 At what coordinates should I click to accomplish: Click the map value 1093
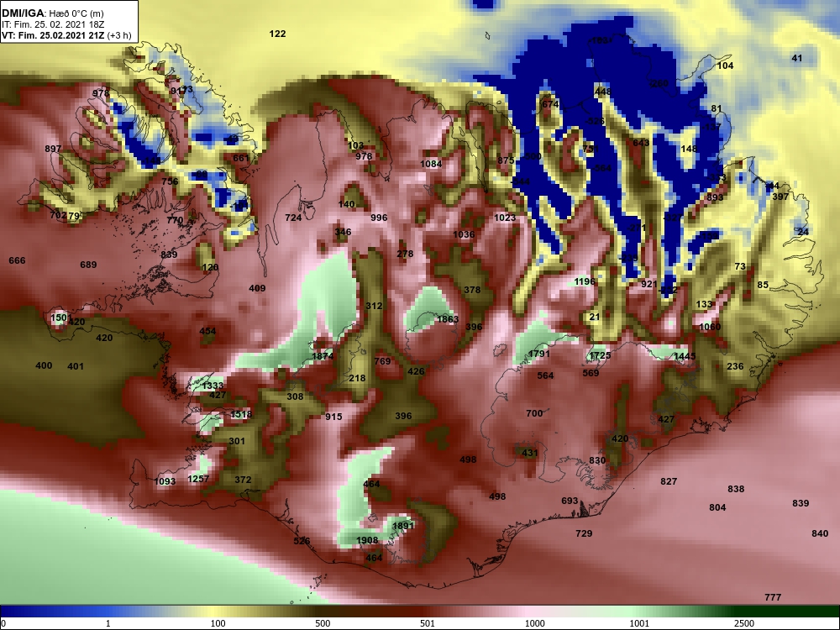point(165,481)
